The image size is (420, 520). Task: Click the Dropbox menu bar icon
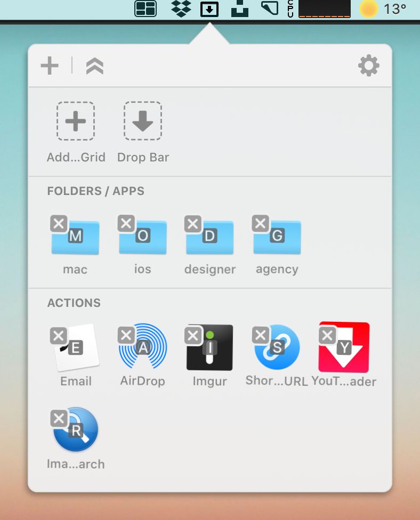pos(181,9)
